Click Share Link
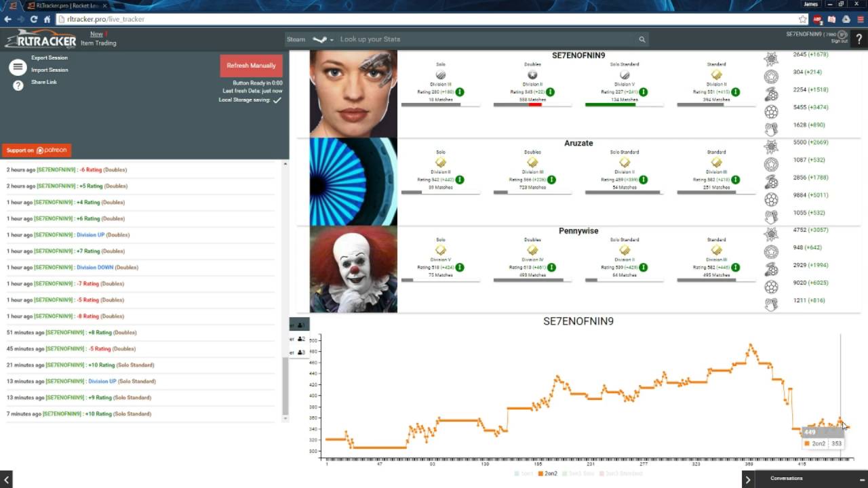Screen dimensions: 868x488 [x=44, y=82]
